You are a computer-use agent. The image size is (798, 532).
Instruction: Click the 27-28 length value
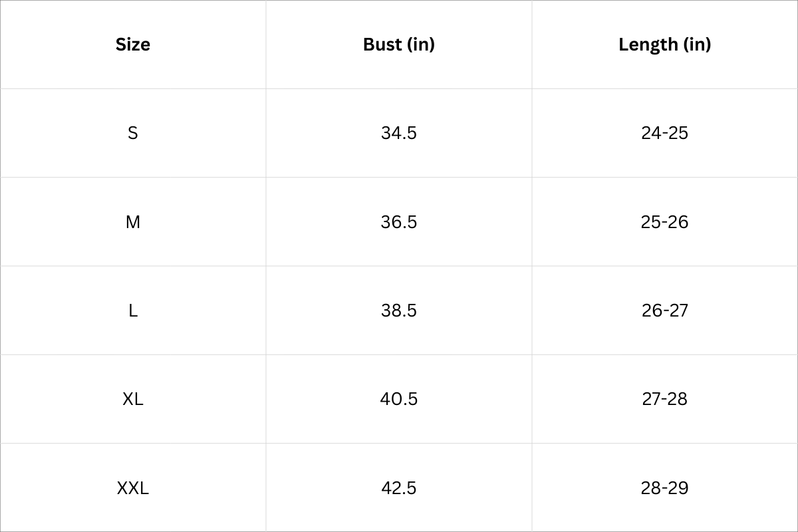point(665,399)
